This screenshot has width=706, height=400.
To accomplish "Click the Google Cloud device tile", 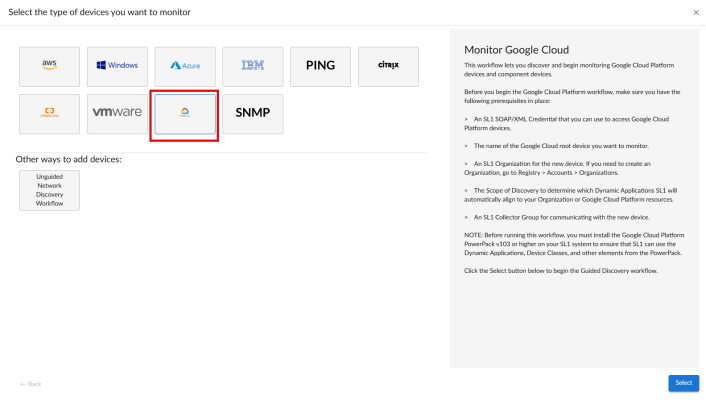I will [185, 114].
